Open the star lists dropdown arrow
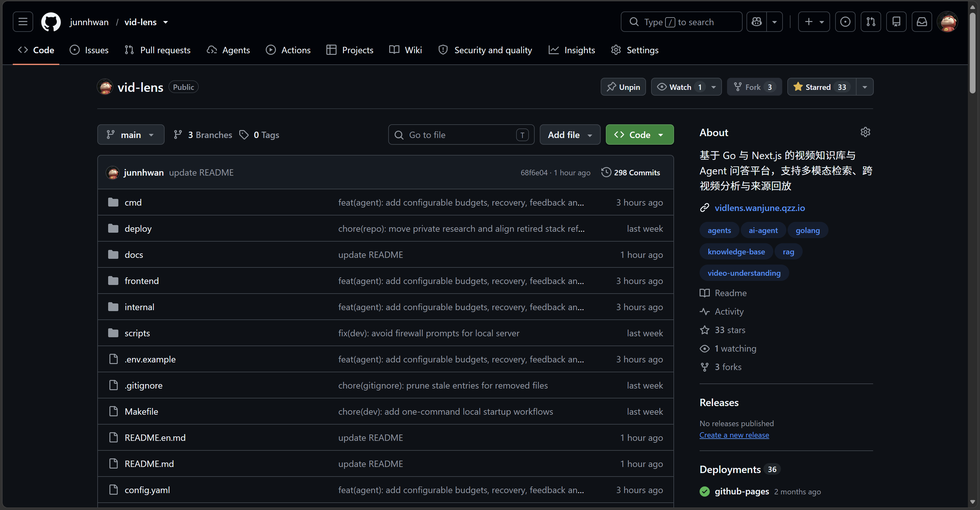The height and width of the screenshot is (510, 980). (865, 87)
